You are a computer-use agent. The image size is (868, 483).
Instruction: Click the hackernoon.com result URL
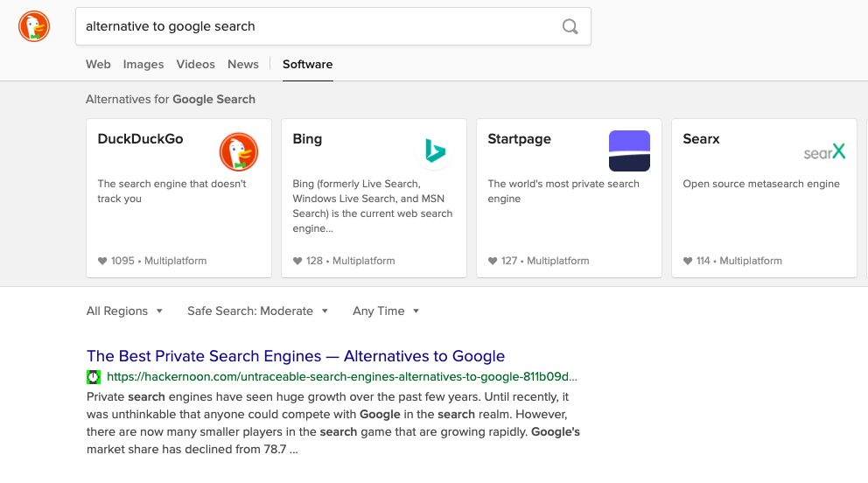pyautogui.click(x=341, y=377)
